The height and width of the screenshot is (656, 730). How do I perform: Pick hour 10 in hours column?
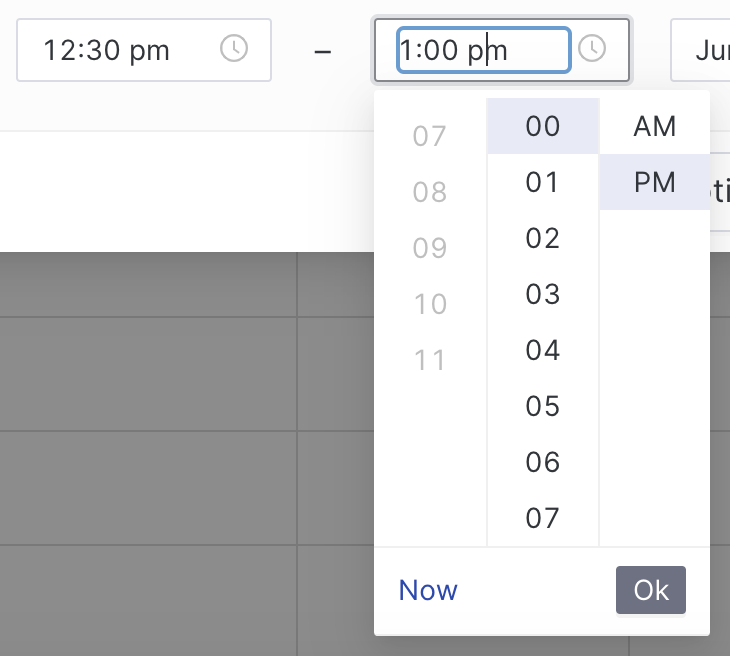click(x=430, y=304)
